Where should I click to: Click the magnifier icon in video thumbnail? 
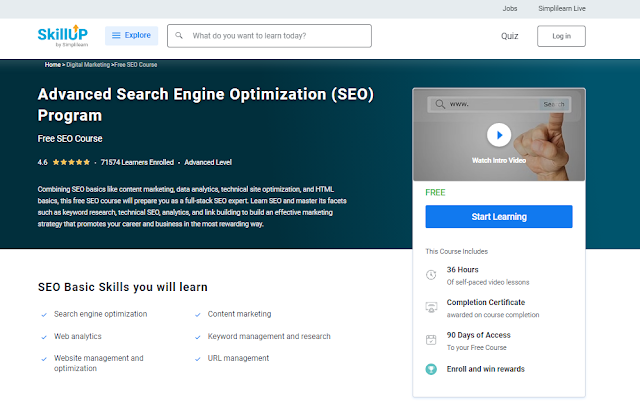pyautogui.click(x=440, y=104)
